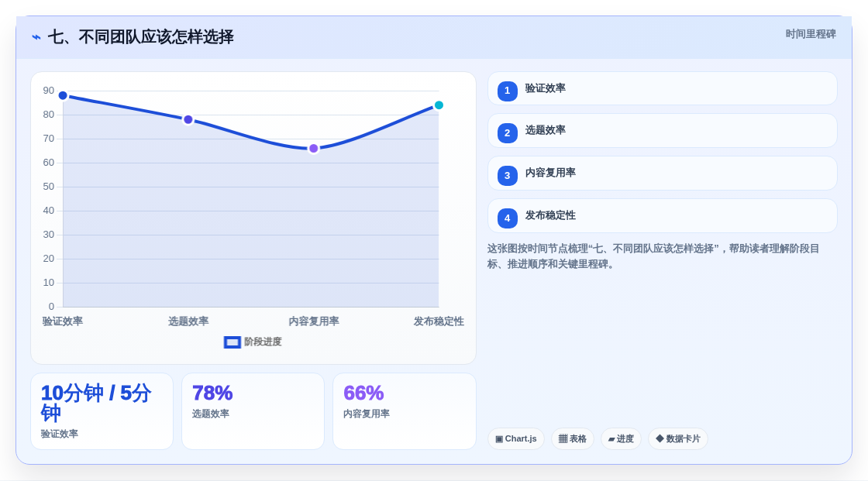Viewport: 868px width, 481px height.
Task: Click the numbered badge 2 for 选题效率
Action: 507,133
